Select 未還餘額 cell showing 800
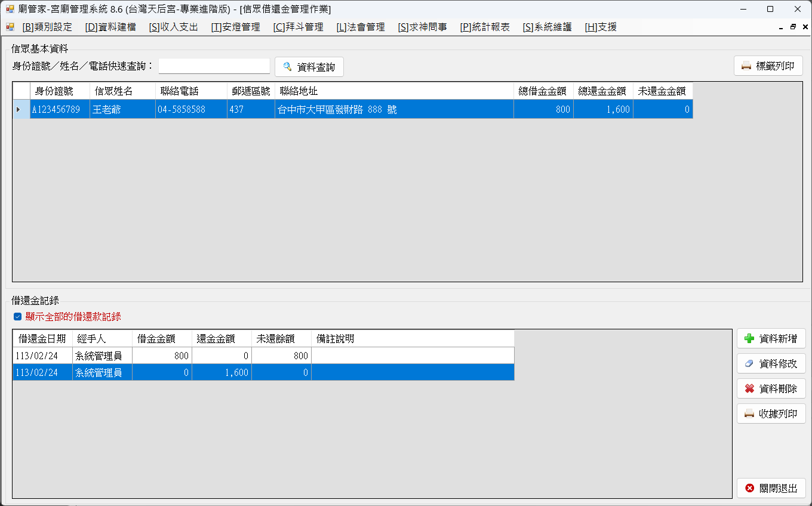The image size is (812, 506). pyautogui.click(x=281, y=356)
